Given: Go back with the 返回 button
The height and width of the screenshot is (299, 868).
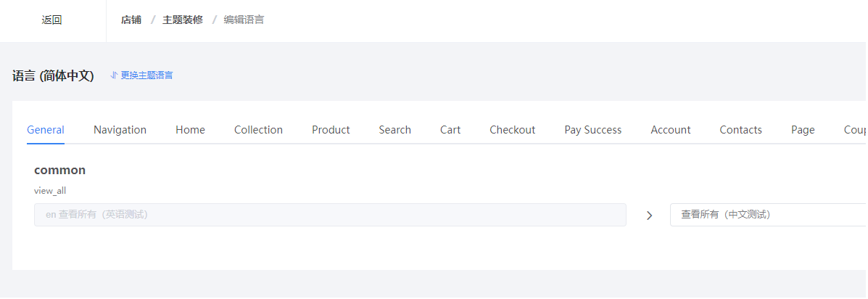Looking at the screenshot, I should click(x=52, y=20).
